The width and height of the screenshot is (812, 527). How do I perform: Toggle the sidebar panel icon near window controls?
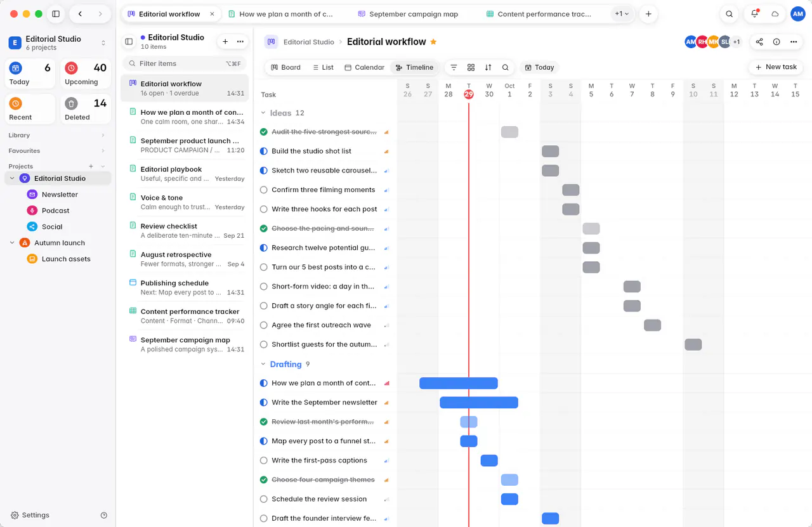point(56,14)
